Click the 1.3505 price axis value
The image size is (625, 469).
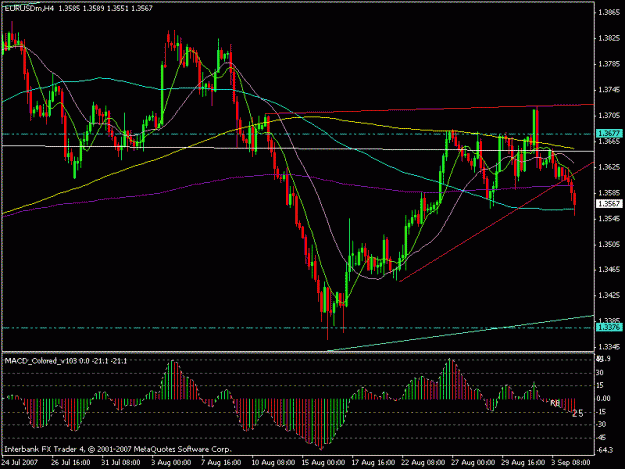(x=609, y=244)
